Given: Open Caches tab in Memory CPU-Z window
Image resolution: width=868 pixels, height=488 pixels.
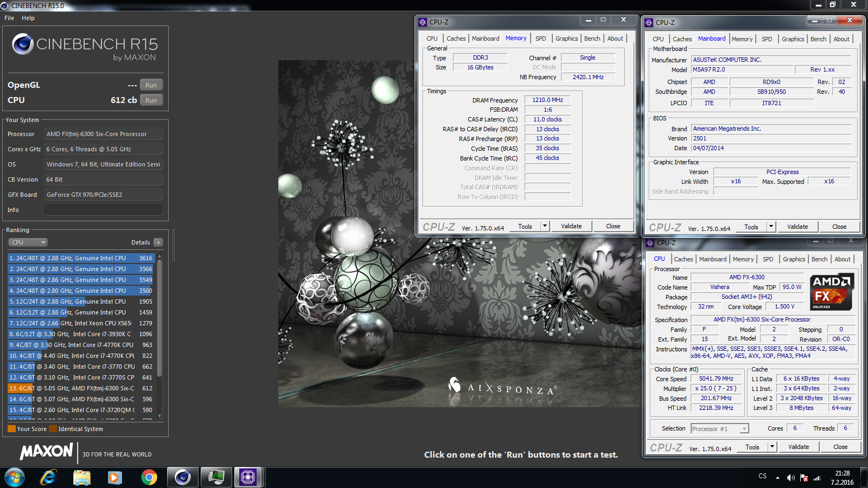Looking at the screenshot, I should [456, 38].
